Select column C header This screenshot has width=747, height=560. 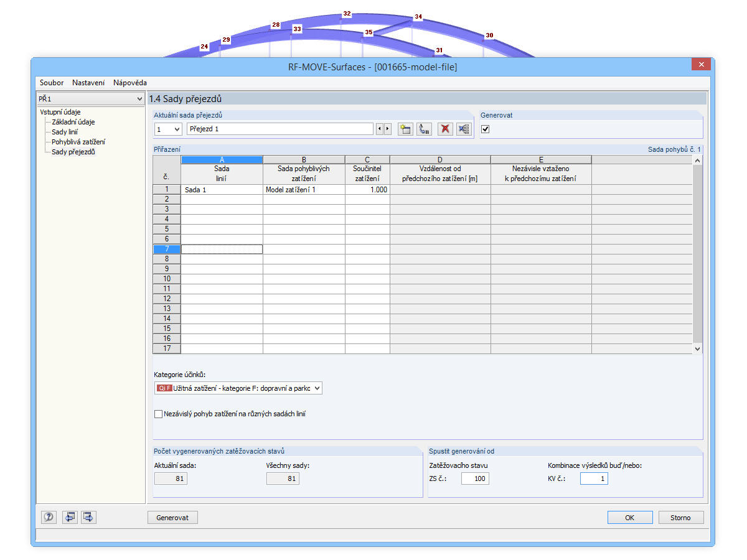pyautogui.click(x=367, y=160)
